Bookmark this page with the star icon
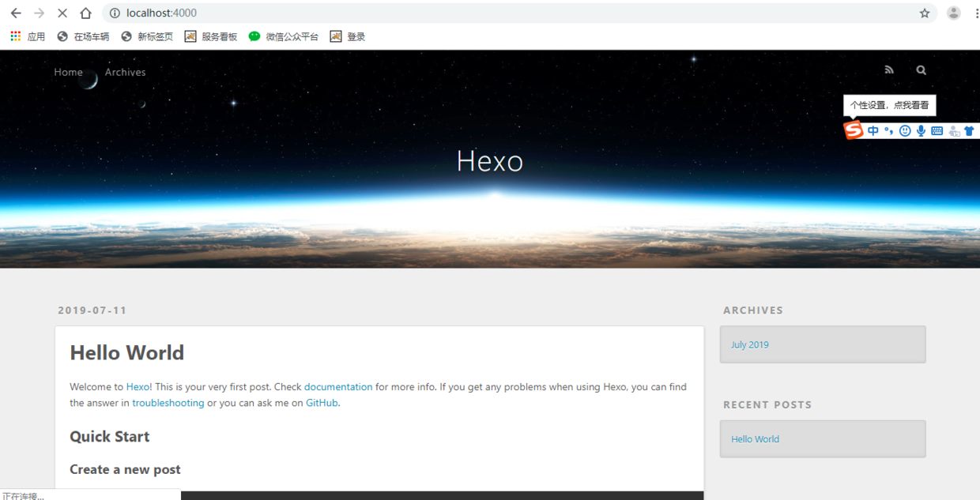 (x=925, y=13)
